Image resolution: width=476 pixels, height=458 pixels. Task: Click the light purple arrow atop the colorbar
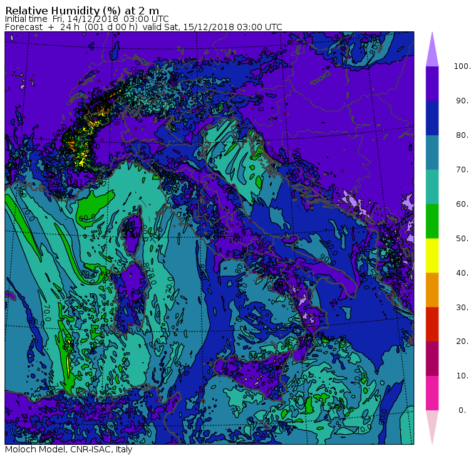(x=432, y=51)
